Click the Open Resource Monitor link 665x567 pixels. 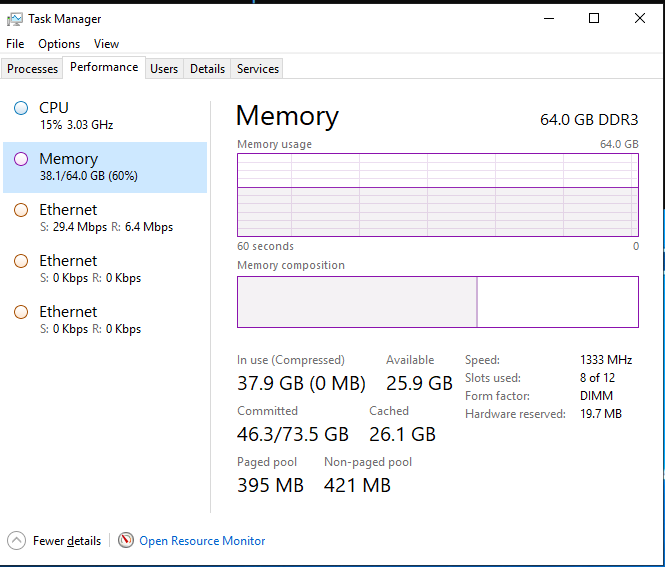(202, 541)
